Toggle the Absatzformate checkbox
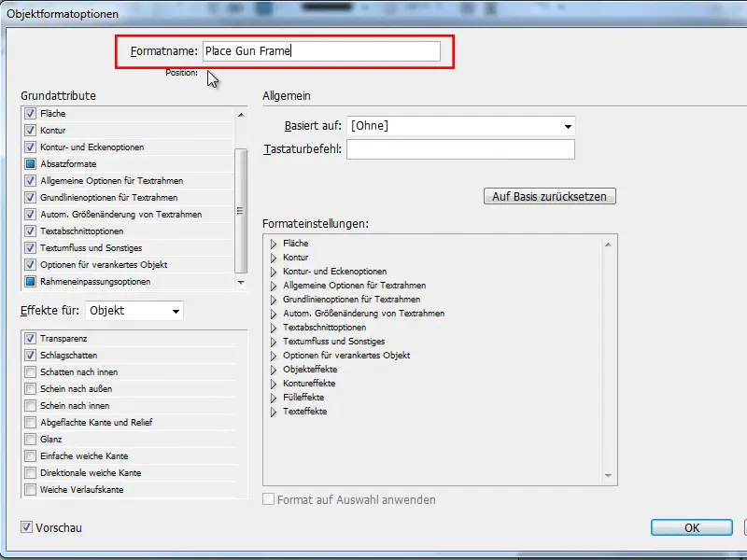This screenshot has height=560, width=747. coord(31,164)
